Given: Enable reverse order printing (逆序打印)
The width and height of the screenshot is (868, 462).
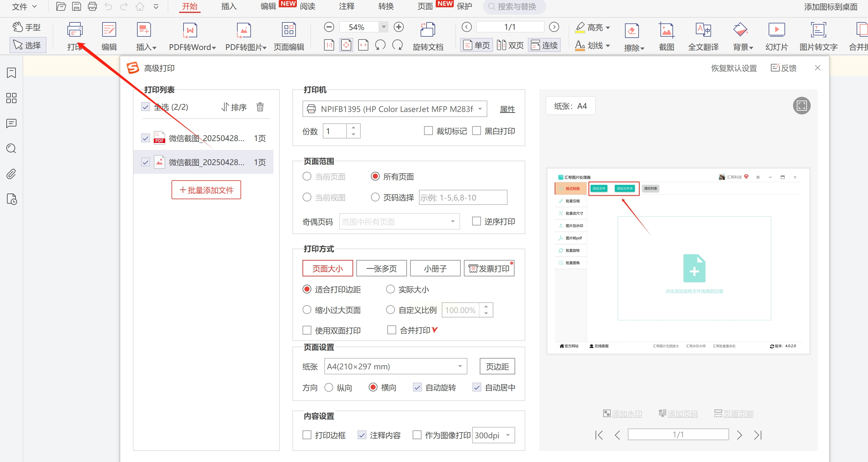Looking at the screenshot, I should [x=476, y=221].
